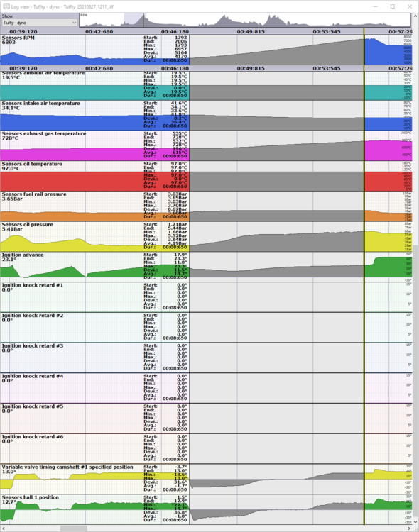Click the 00:46:180 marker on the second time ruler
This screenshot has width=419, height=532.
[x=175, y=68]
